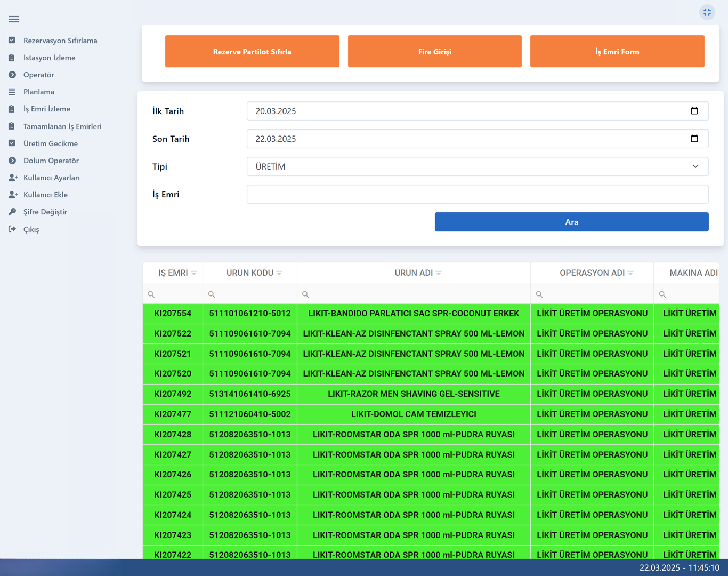728x576 pixels.
Task: Select work order KI207521 cell
Action: point(173,354)
